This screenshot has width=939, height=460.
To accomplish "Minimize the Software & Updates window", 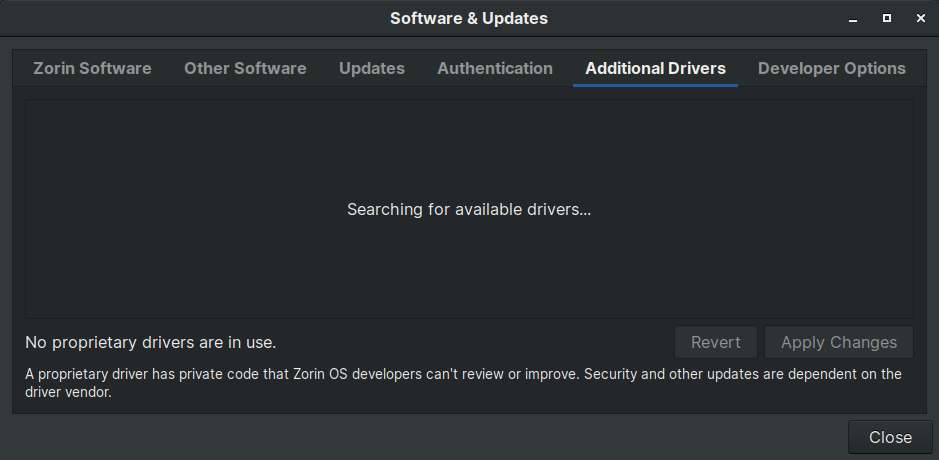I will pos(853,19).
